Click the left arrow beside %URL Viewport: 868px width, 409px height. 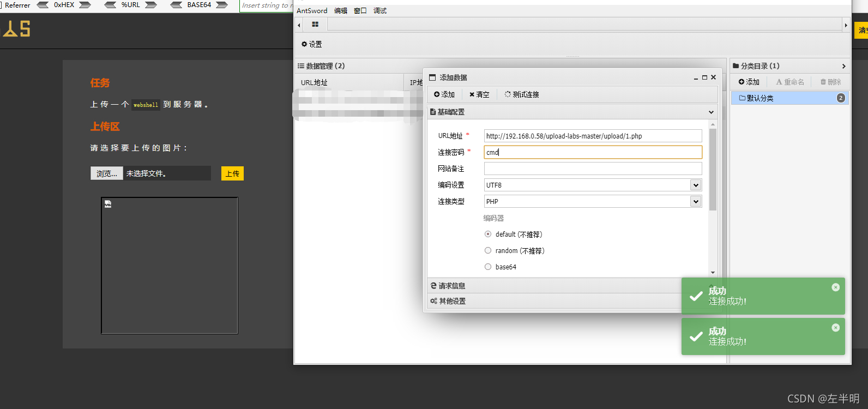(110, 5)
